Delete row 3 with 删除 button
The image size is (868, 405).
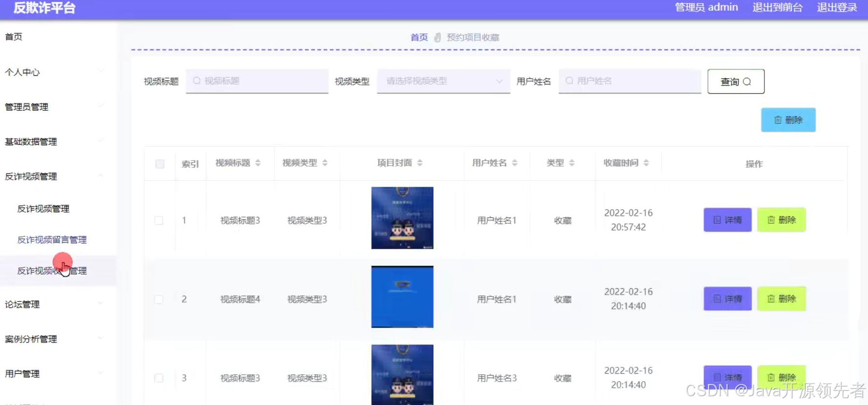click(x=781, y=377)
